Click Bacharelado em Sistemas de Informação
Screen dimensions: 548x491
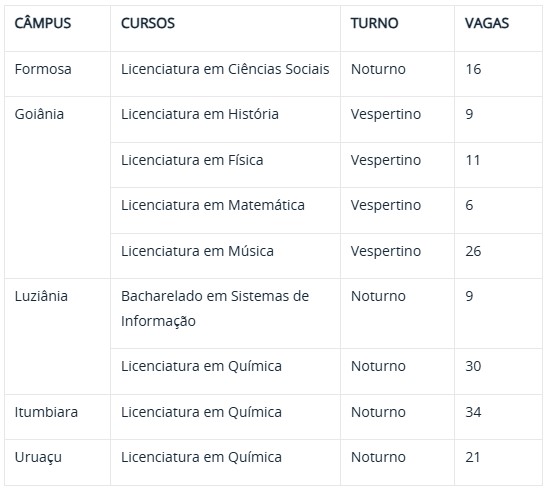[x=215, y=309]
